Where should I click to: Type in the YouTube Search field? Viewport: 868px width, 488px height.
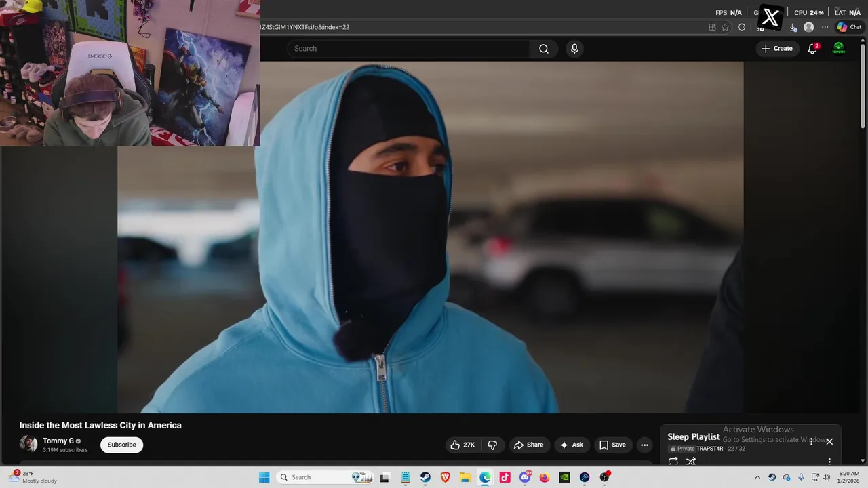click(x=408, y=49)
